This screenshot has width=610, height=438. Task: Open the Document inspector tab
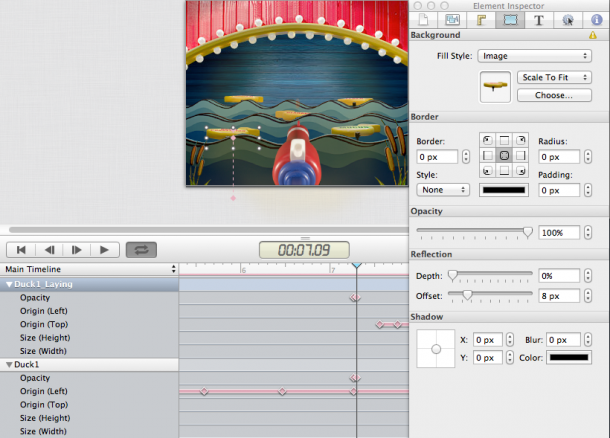pos(424,18)
